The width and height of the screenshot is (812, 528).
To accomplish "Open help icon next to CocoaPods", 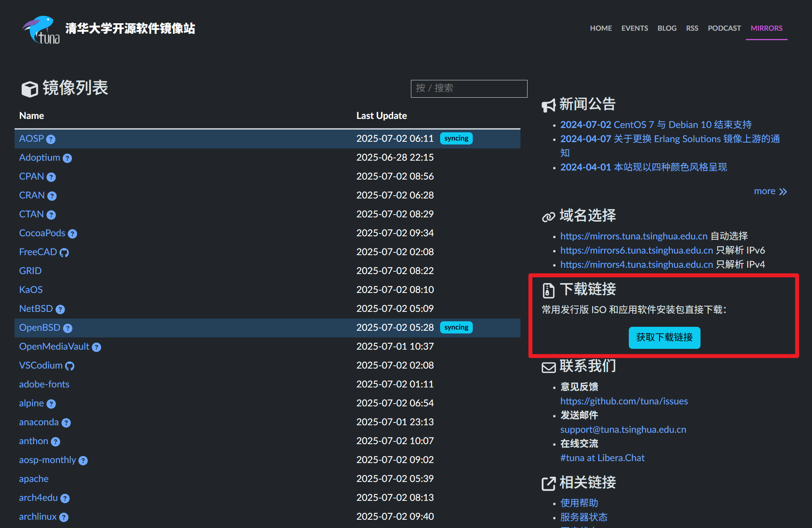I will pos(72,234).
